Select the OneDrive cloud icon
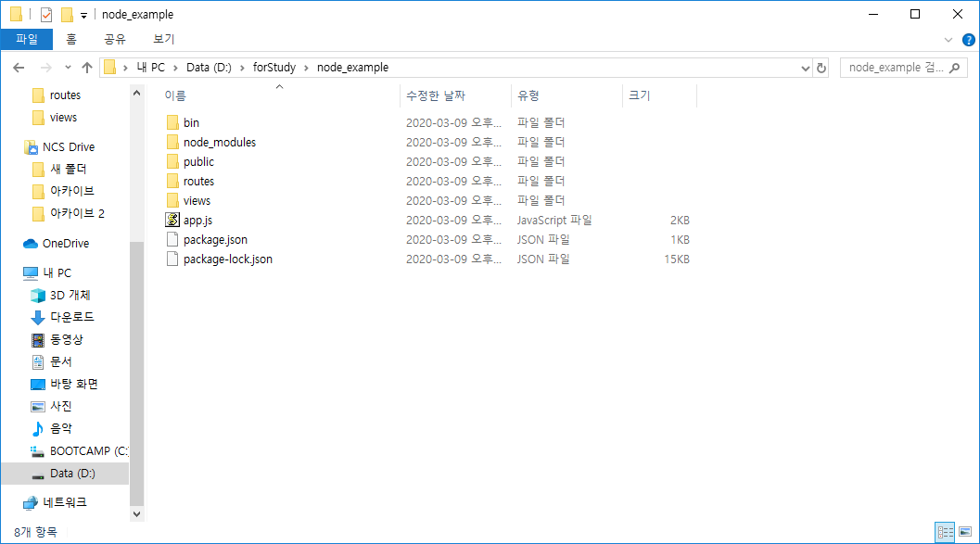Viewport: 980px width, 544px height. coord(30,244)
